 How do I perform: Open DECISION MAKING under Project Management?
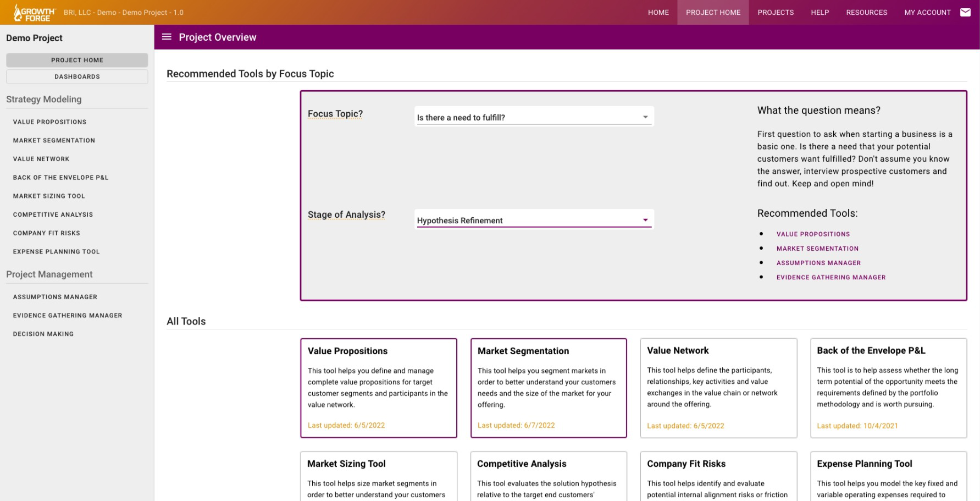point(43,334)
